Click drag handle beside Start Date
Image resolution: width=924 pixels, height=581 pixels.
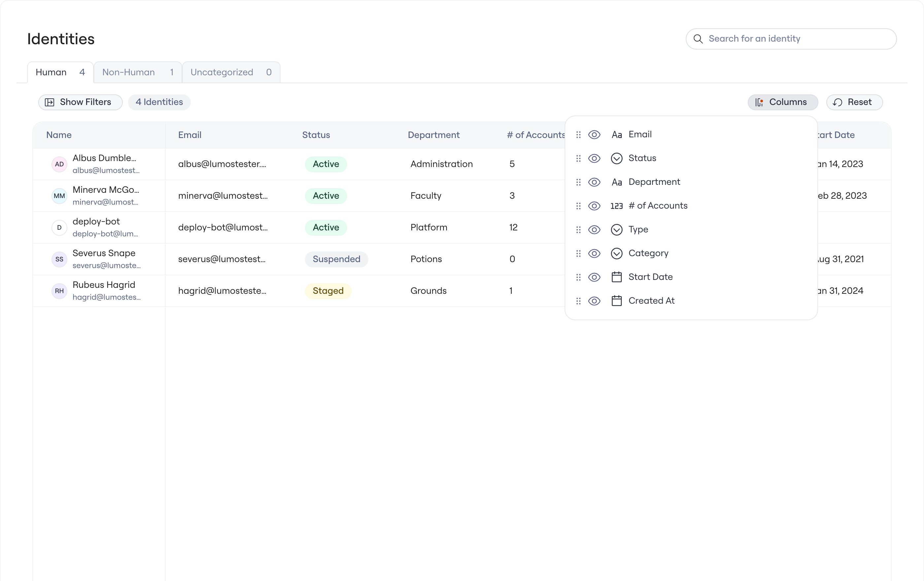click(578, 277)
